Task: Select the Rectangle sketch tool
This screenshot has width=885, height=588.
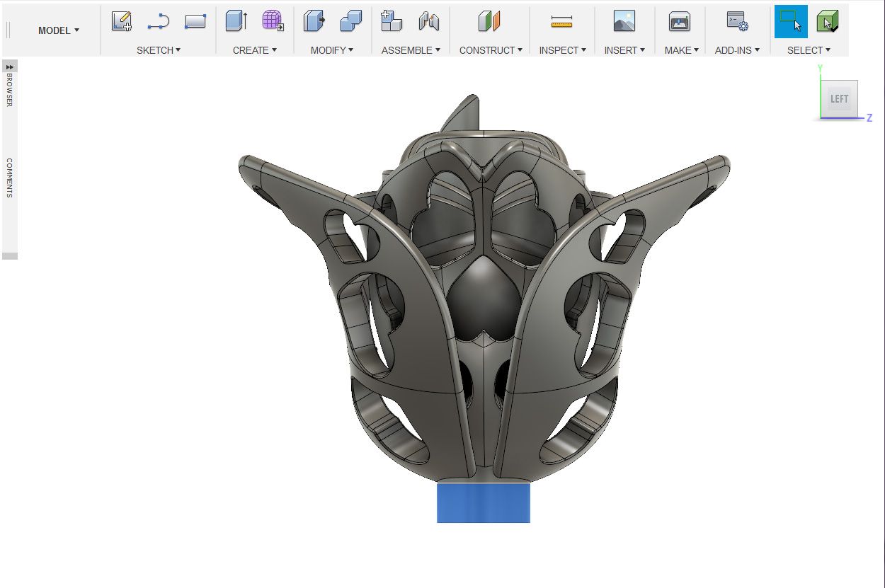Action: point(195,22)
